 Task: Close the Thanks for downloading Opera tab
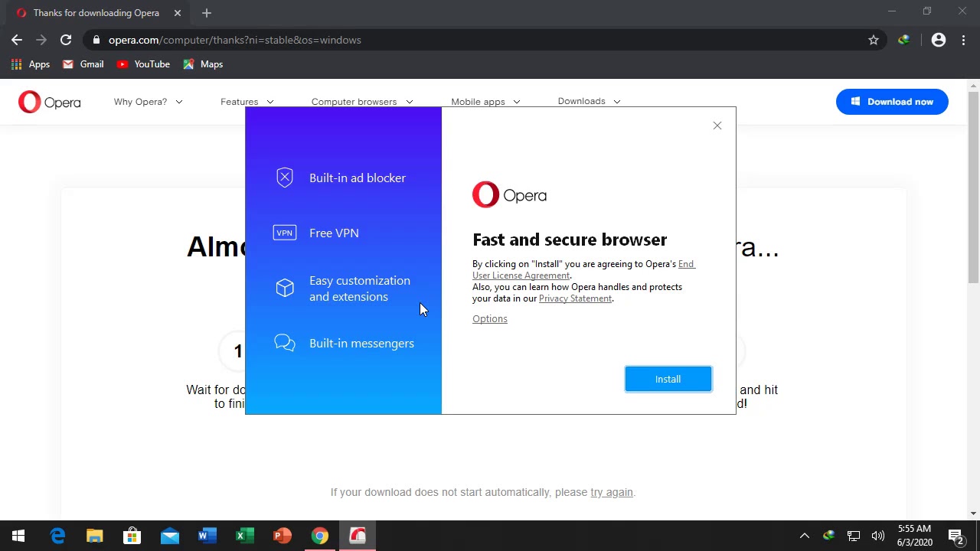point(178,13)
